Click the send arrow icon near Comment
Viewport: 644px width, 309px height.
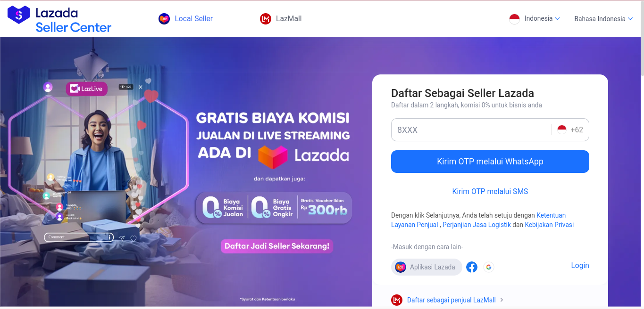(x=122, y=238)
